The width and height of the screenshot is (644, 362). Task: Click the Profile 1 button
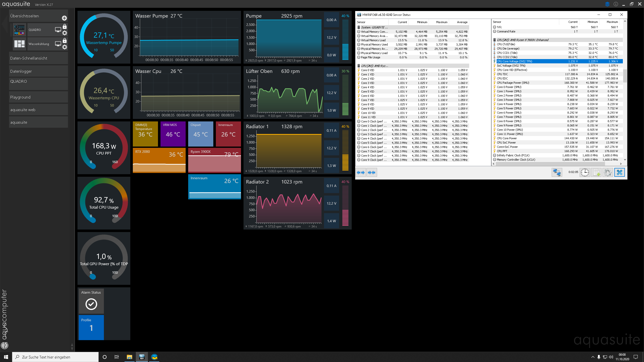click(91, 327)
